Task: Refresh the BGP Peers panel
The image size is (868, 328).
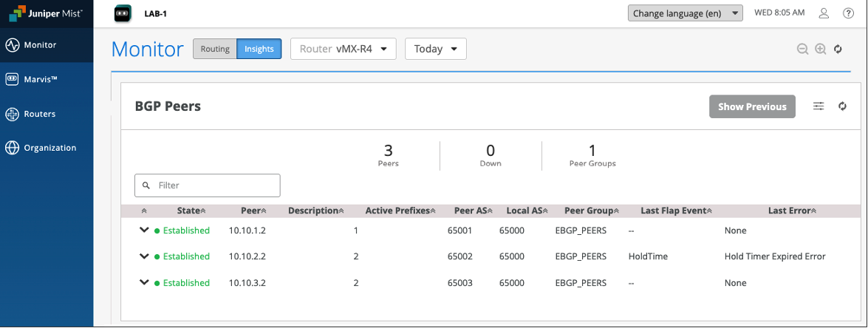Action: tap(842, 106)
